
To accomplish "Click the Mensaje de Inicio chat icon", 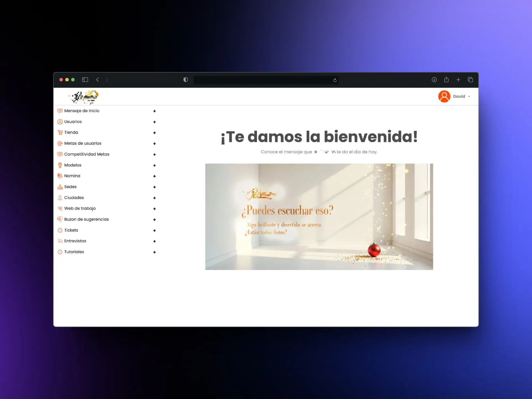I will pyautogui.click(x=60, y=111).
